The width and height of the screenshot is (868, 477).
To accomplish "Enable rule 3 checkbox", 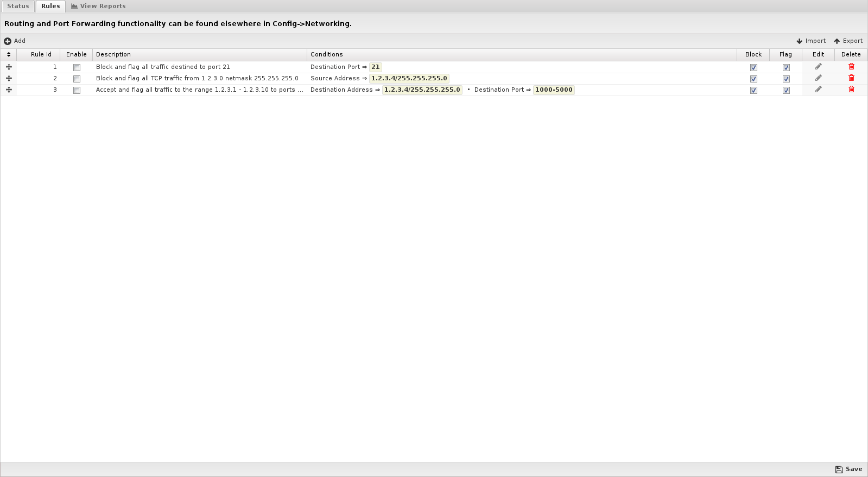I will pyautogui.click(x=77, y=90).
